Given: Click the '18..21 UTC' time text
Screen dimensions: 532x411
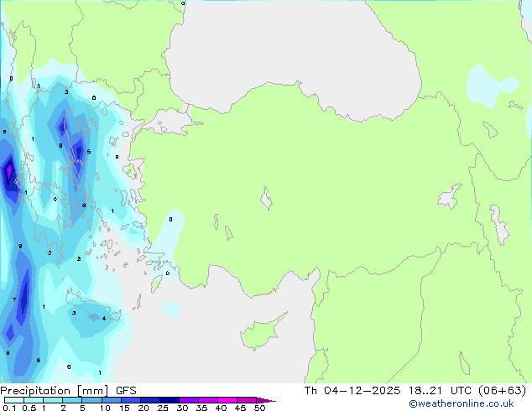Looking at the screenshot, I should pos(440,391).
